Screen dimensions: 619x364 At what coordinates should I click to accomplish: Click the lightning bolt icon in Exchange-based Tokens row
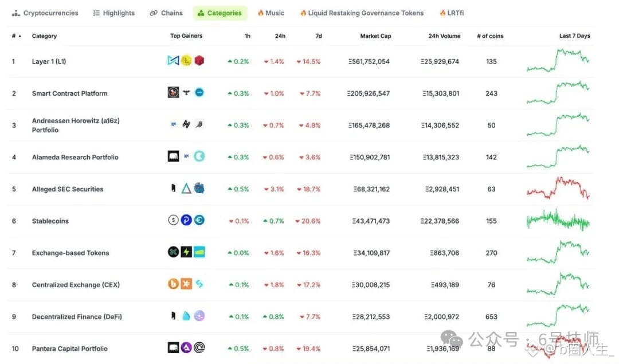pyautogui.click(x=186, y=252)
